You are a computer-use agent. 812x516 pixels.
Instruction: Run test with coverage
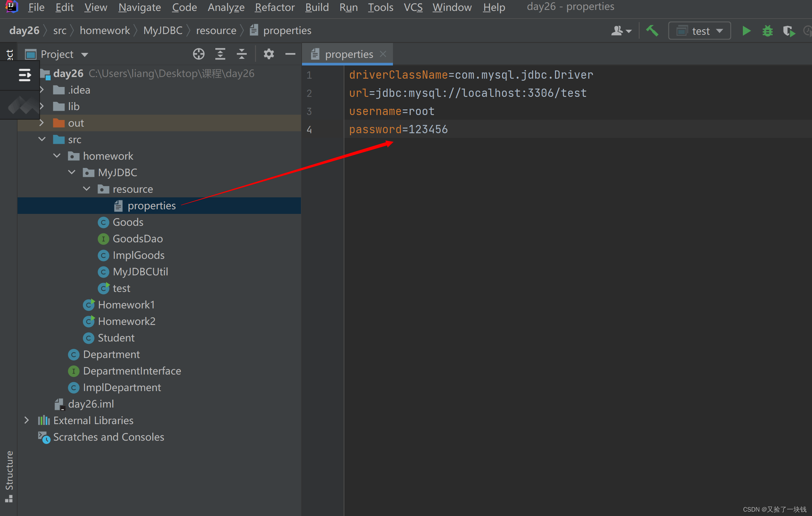tap(789, 31)
